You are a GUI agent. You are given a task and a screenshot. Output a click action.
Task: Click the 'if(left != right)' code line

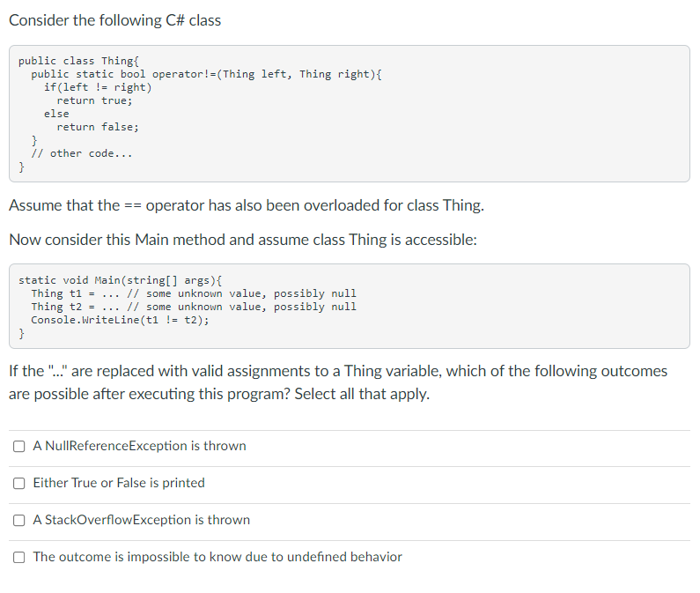[x=98, y=87]
